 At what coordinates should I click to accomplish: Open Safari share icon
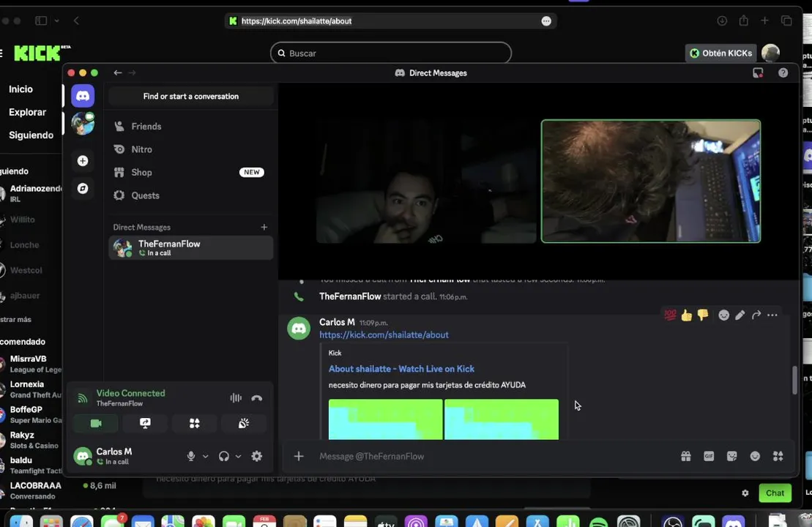point(744,20)
